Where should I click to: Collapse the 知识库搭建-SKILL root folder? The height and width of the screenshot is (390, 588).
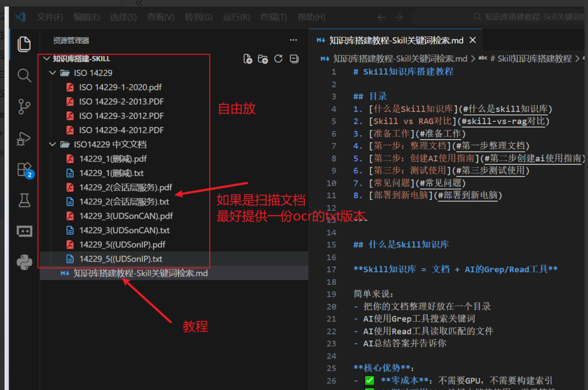point(47,58)
